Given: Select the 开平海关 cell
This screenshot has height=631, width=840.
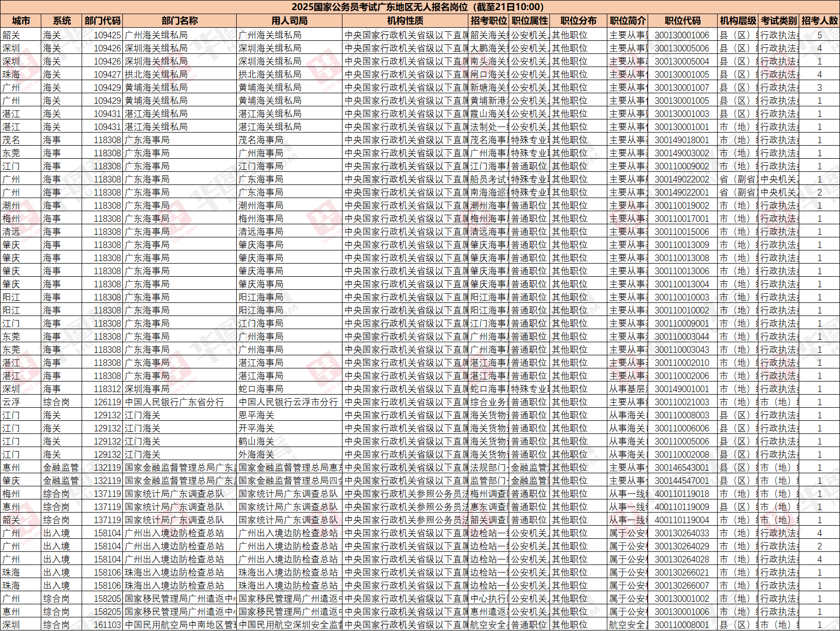Looking at the screenshot, I should (290, 428).
